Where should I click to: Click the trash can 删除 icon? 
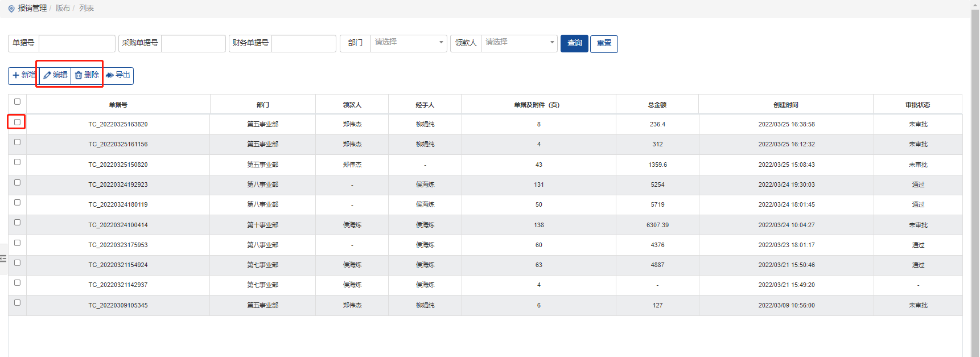click(x=79, y=75)
